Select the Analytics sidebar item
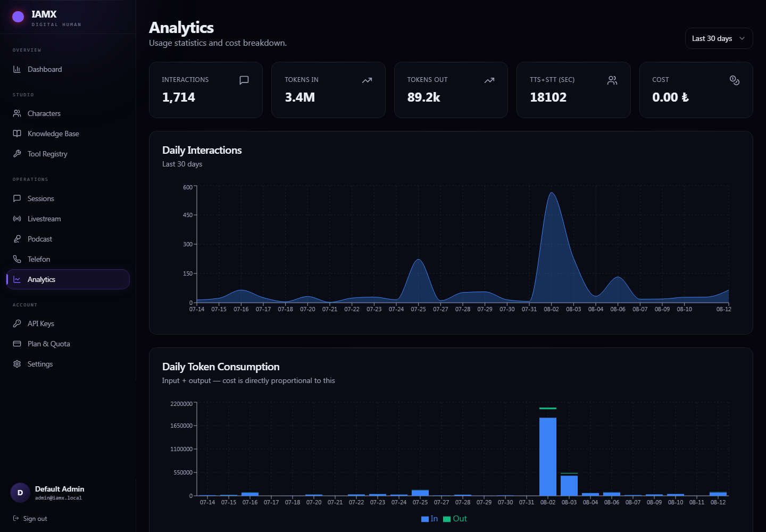The height and width of the screenshot is (532, 766). [x=68, y=279]
